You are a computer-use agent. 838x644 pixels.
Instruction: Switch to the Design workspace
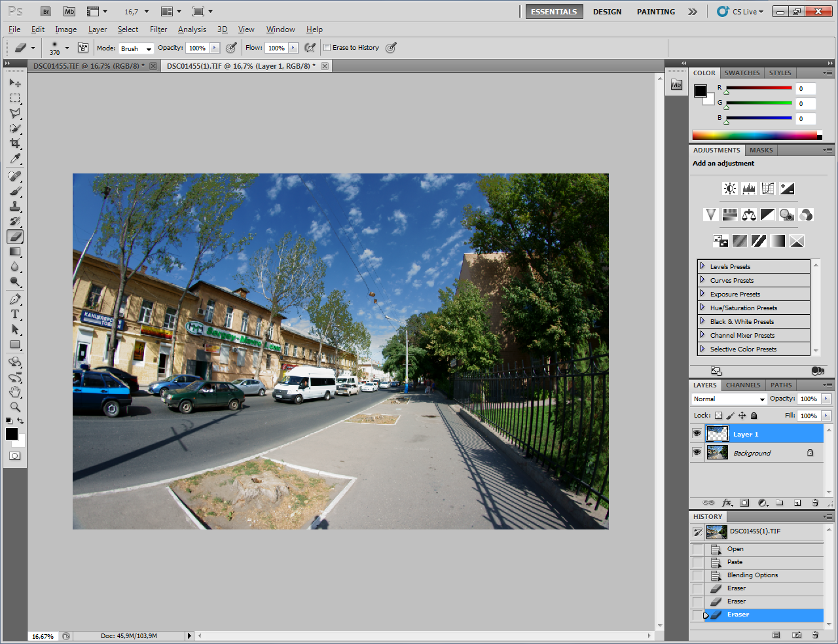pos(607,12)
